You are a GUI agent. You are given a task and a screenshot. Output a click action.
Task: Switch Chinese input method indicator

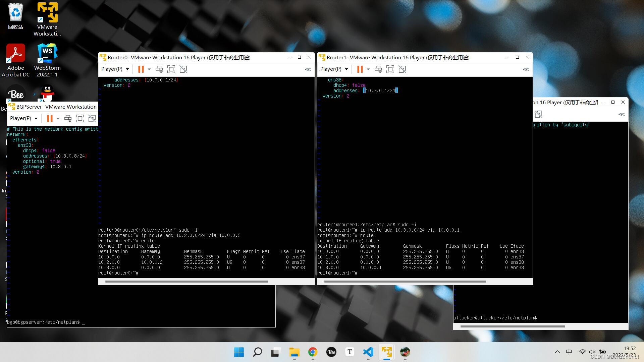[569, 352]
